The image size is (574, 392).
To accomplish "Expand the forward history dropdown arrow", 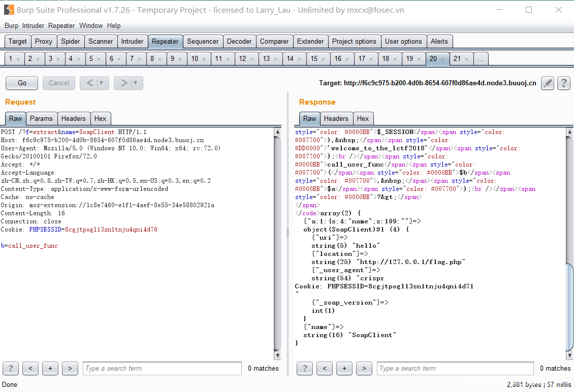I will click(136, 83).
